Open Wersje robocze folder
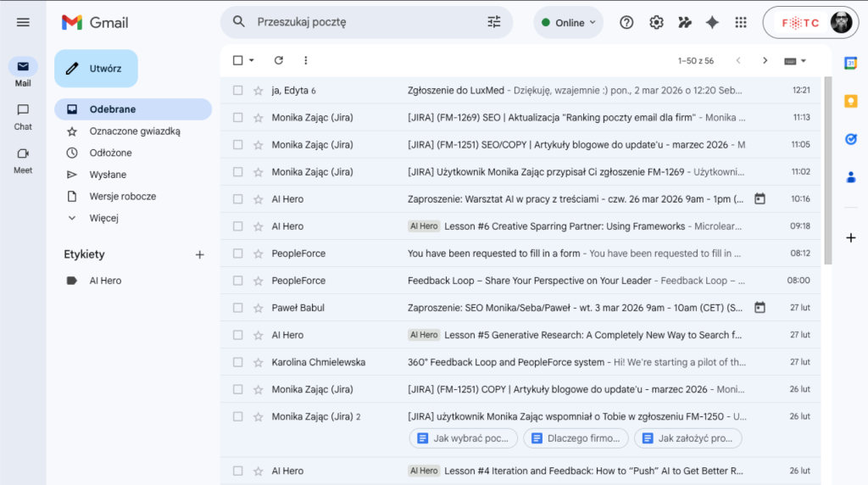This screenshot has height=485, width=868. tap(122, 197)
